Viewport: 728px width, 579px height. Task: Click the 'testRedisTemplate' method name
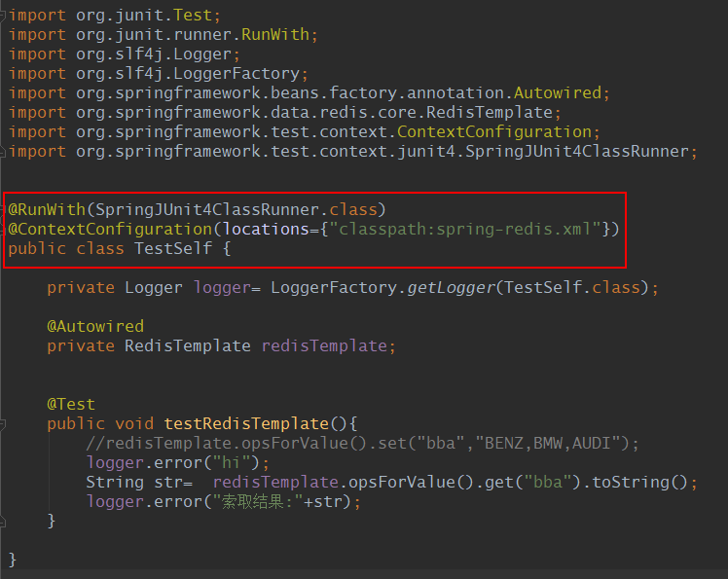point(246,423)
